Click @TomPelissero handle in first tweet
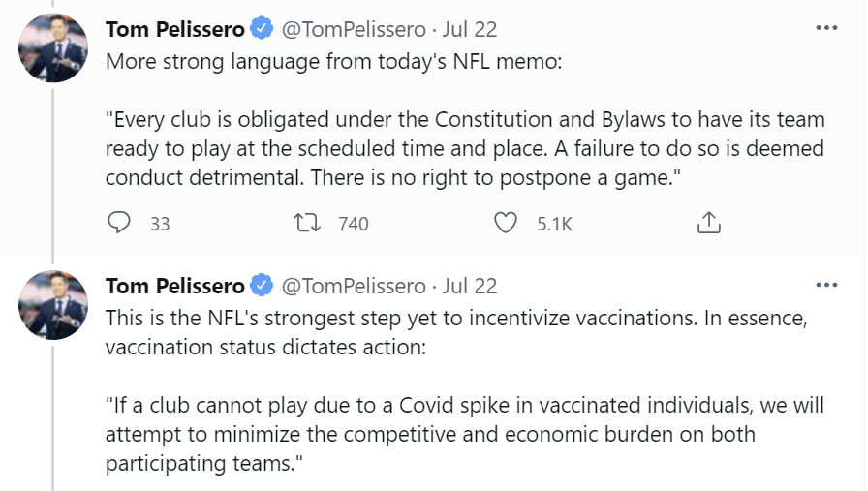 coord(353,29)
